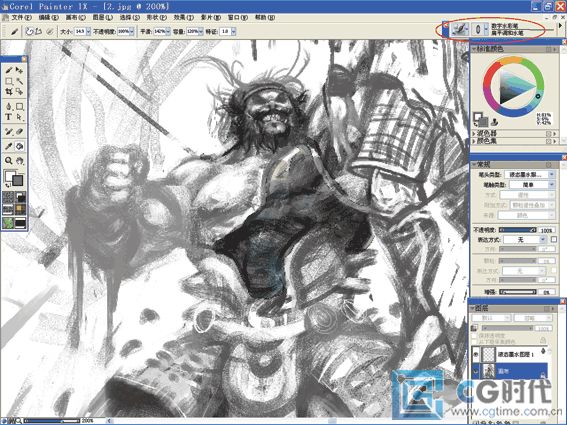Select the Dropper tool
567x425 pixels.
[9, 146]
